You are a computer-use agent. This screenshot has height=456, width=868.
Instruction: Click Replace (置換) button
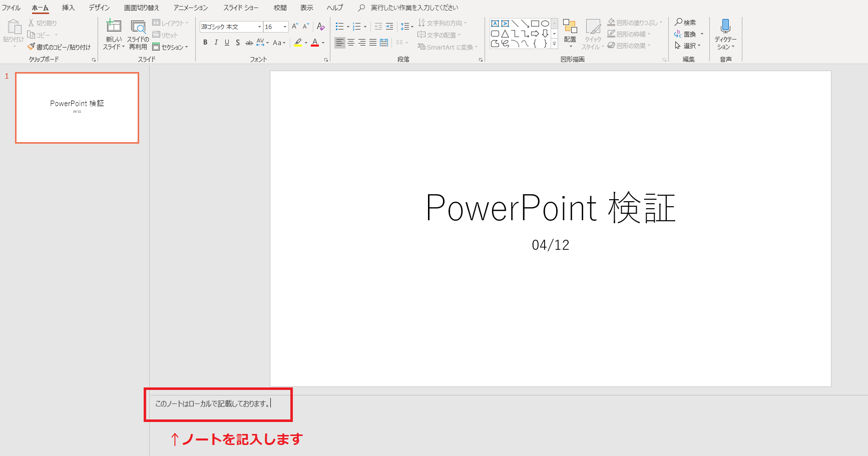(x=685, y=34)
